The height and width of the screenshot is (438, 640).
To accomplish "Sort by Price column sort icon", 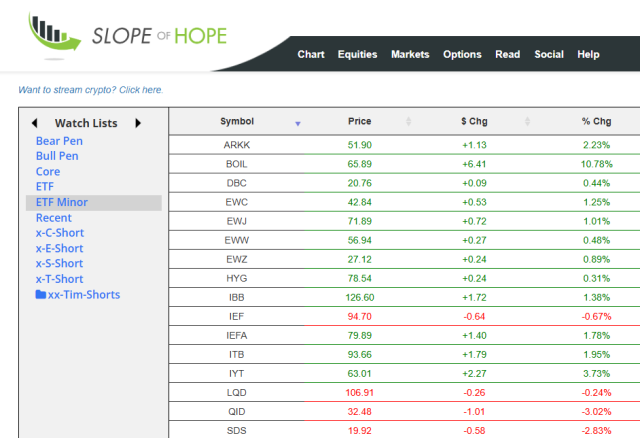I will 408,122.
